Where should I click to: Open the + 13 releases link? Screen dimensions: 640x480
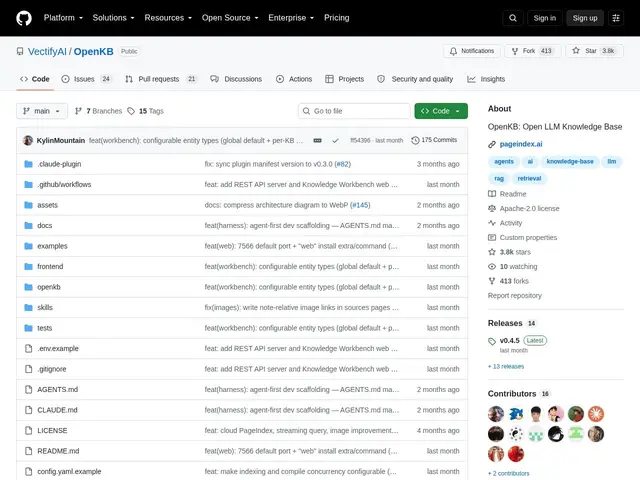pos(506,367)
